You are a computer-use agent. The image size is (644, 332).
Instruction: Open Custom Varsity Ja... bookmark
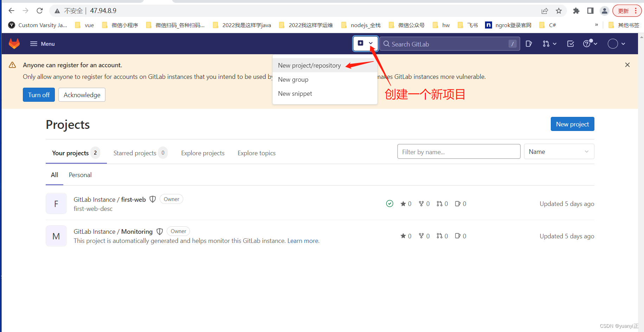pyautogui.click(x=38, y=25)
